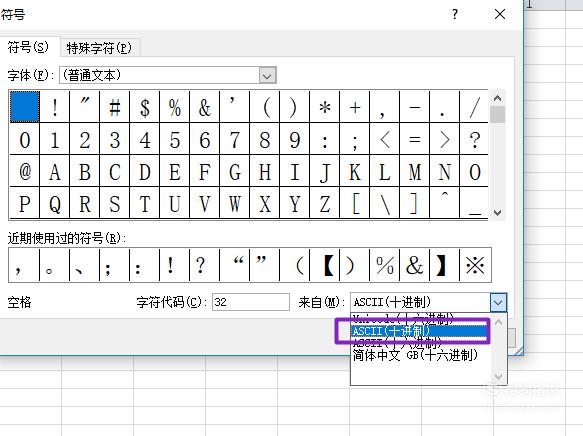Select the letter M in the grid
Viewport: 583px width, 436px height.
415,171
